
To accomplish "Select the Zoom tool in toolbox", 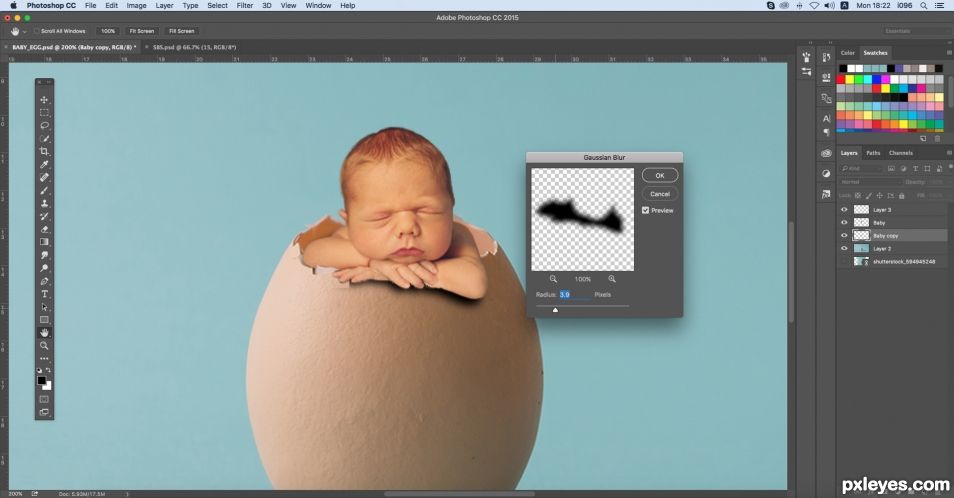I will click(x=44, y=345).
